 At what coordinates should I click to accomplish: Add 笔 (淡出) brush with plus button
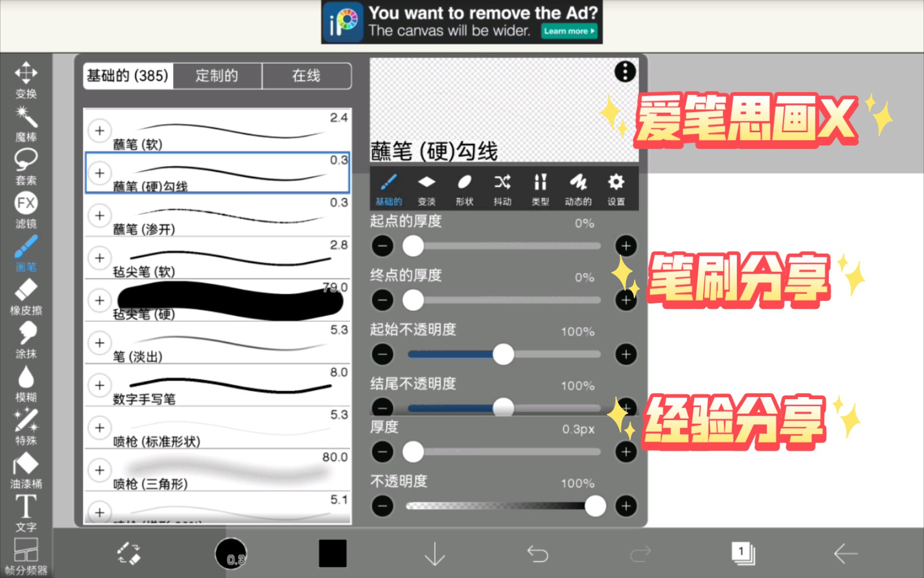coord(99,343)
